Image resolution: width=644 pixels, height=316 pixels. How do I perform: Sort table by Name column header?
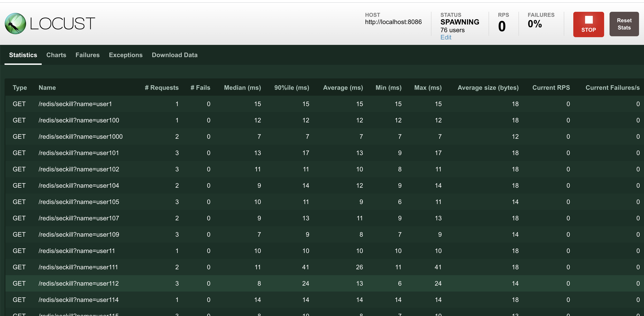tap(47, 88)
